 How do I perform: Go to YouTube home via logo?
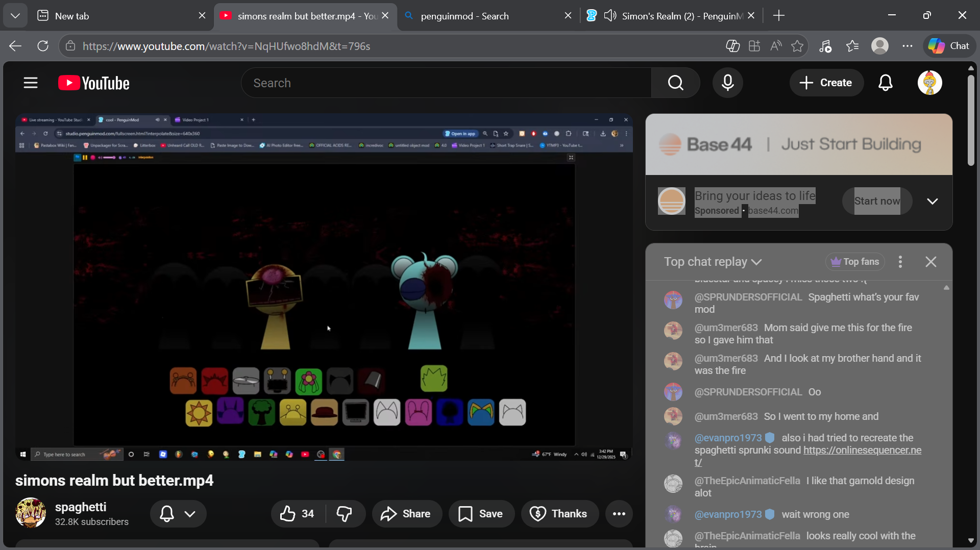(x=94, y=83)
